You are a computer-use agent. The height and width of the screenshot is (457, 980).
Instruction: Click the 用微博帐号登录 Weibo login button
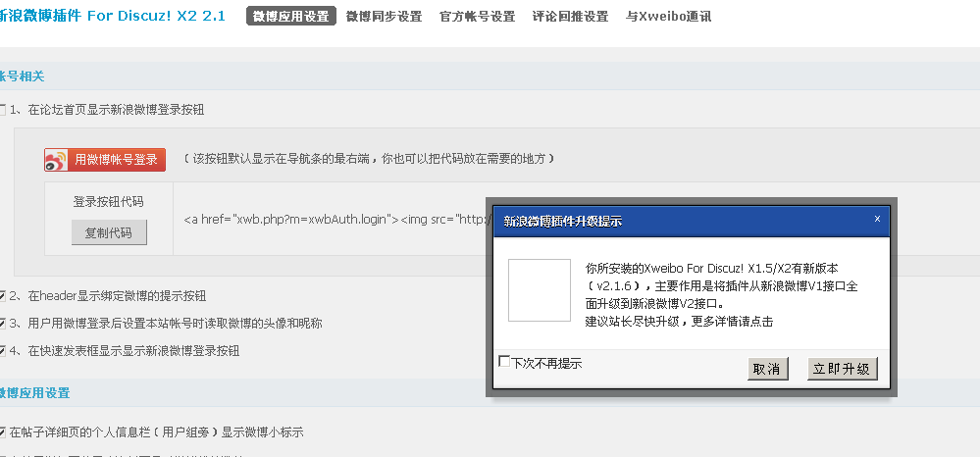click(105, 160)
